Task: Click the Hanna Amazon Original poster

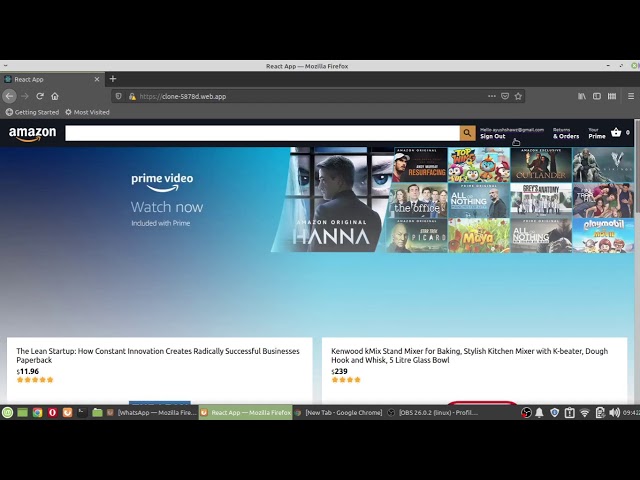Action: click(331, 200)
